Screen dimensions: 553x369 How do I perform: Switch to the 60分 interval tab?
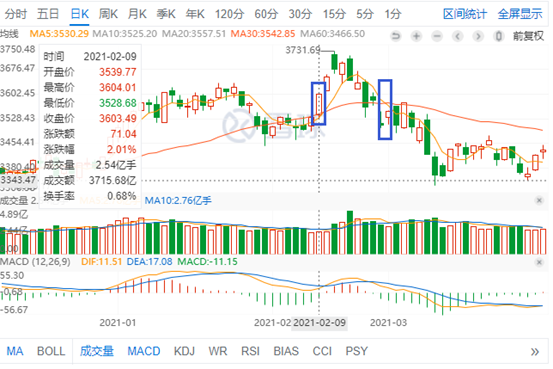[266, 14]
